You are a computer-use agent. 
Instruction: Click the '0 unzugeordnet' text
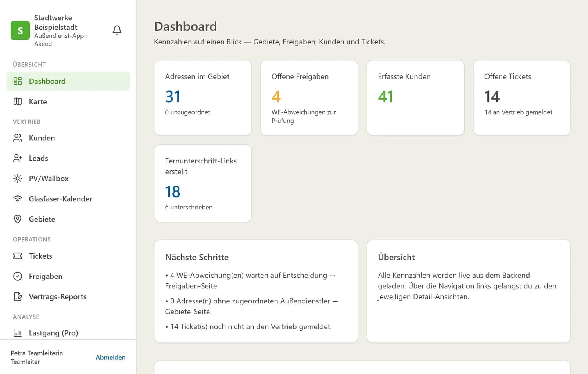point(187,112)
